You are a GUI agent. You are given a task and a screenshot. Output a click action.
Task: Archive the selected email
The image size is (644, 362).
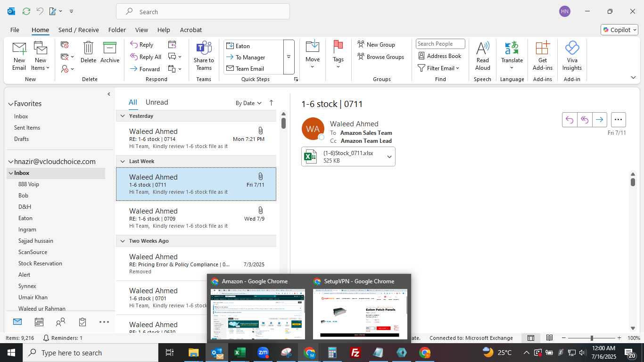pyautogui.click(x=110, y=52)
